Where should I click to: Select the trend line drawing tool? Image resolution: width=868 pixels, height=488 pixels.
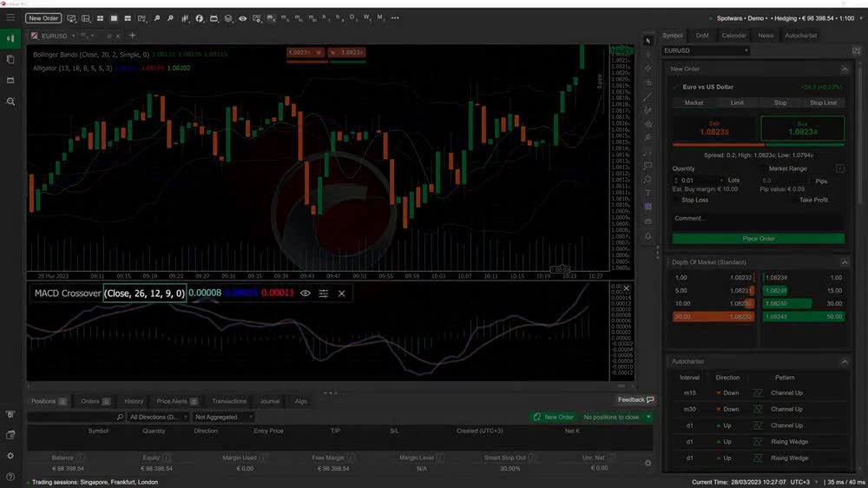(x=648, y=96)
